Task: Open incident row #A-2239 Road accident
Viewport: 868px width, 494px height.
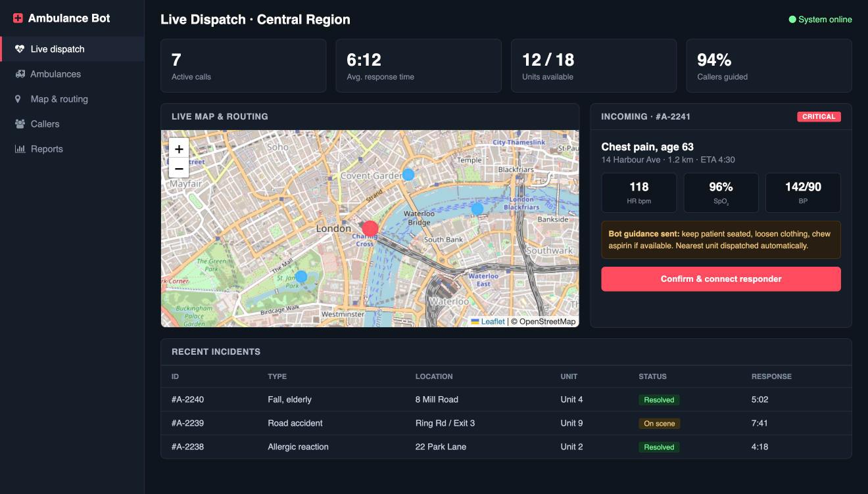Action: coord(506,423)
